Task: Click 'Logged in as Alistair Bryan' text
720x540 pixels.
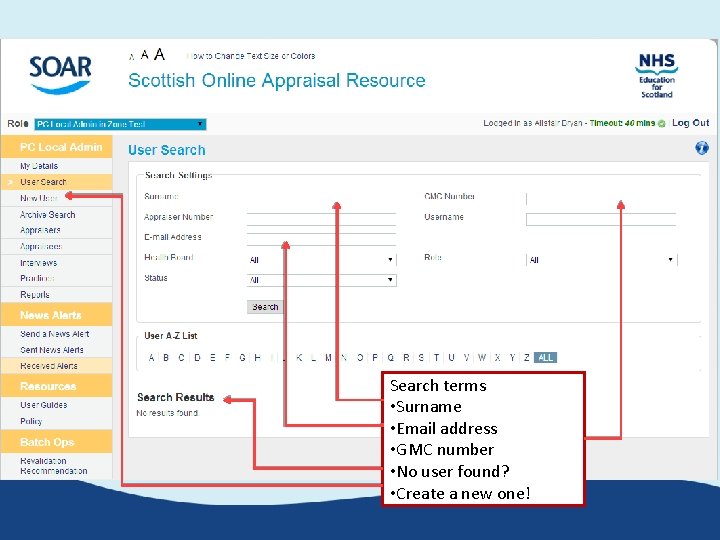Action: point(533,123)
